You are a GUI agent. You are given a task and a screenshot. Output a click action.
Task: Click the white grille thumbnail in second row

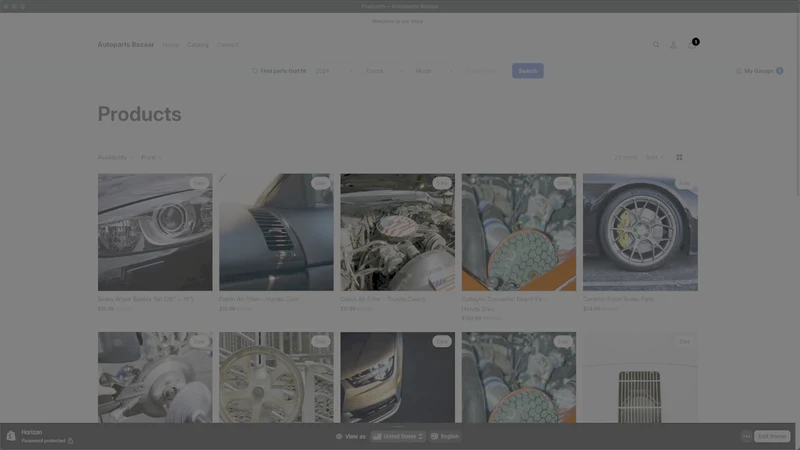point(640,378)
